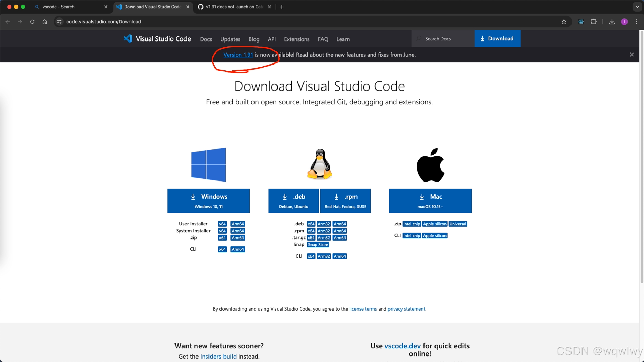
Task: Open Chrome three-dot menu
Action: [636, 22]
